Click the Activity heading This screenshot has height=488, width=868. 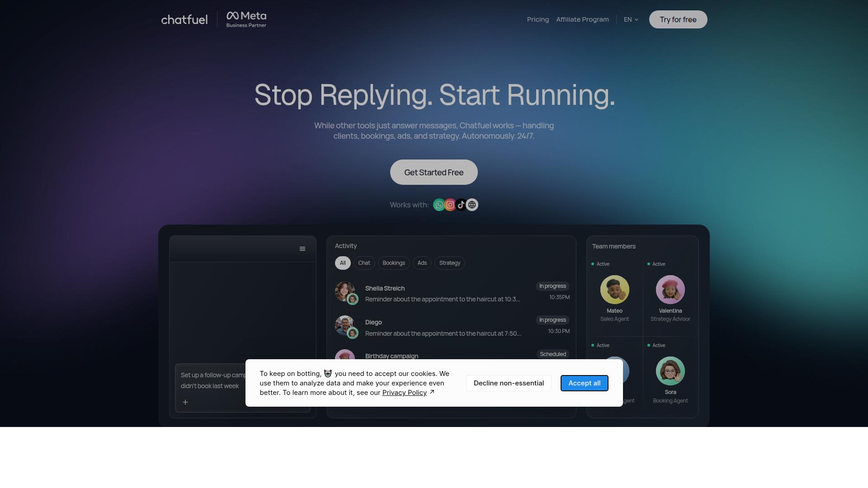tap(346, 246)
